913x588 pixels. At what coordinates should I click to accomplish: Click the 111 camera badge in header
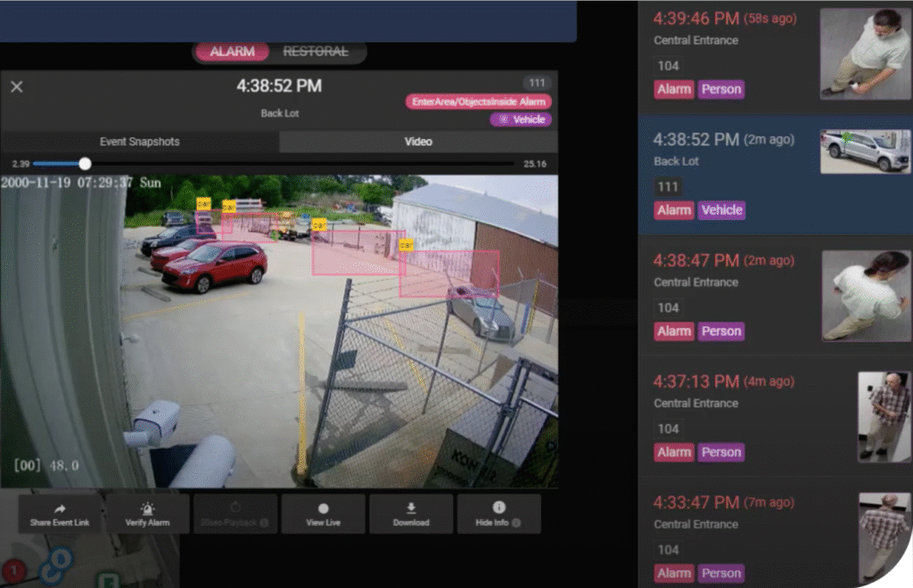coord(537,83)
